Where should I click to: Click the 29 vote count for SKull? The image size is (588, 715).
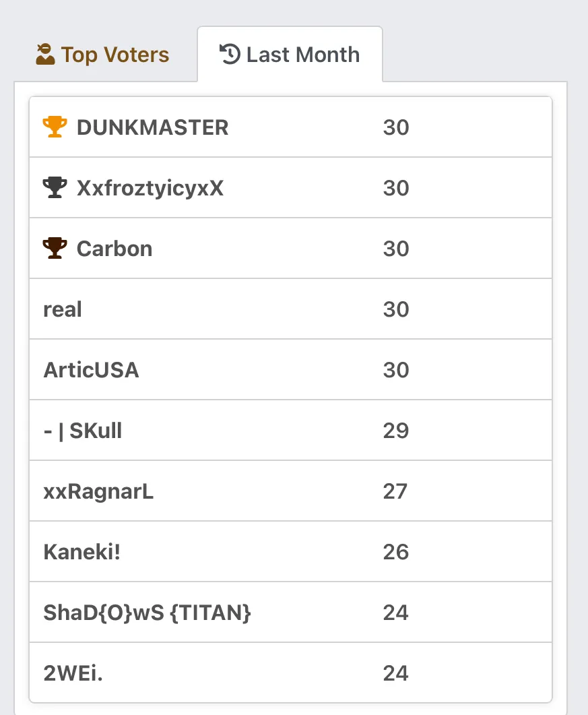[x=395, y=431]
